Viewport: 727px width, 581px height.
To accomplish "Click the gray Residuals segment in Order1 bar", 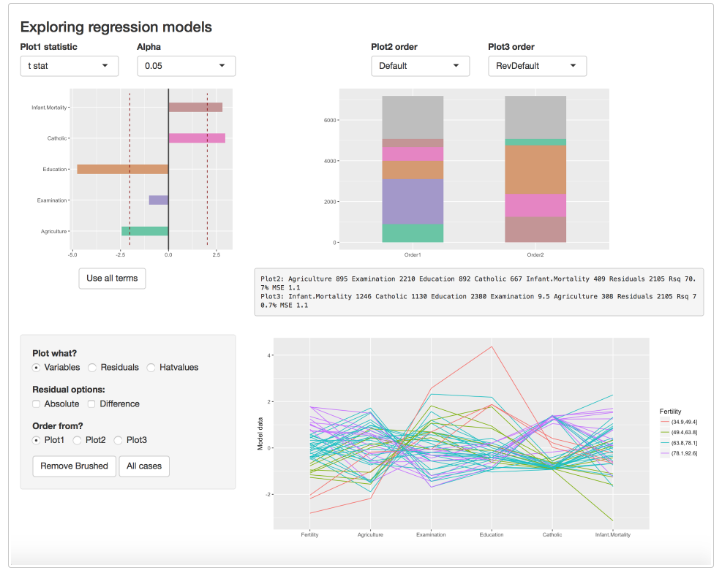I will (412, 117).
